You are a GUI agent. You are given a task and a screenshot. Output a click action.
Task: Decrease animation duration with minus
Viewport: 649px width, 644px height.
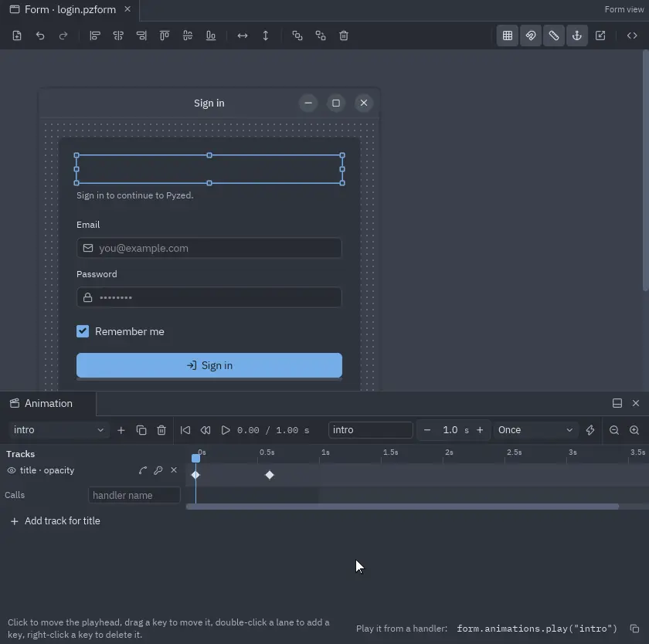point(427,430)
